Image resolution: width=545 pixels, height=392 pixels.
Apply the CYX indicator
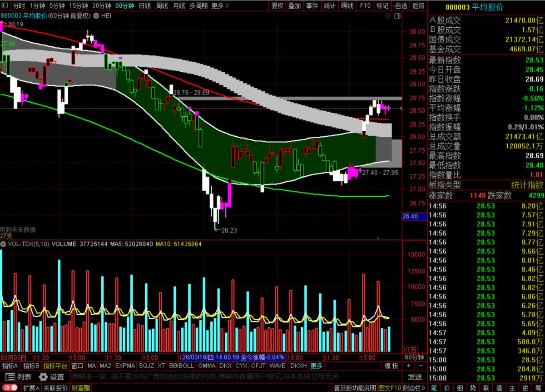pyautogui.click(x=241, y=366)
